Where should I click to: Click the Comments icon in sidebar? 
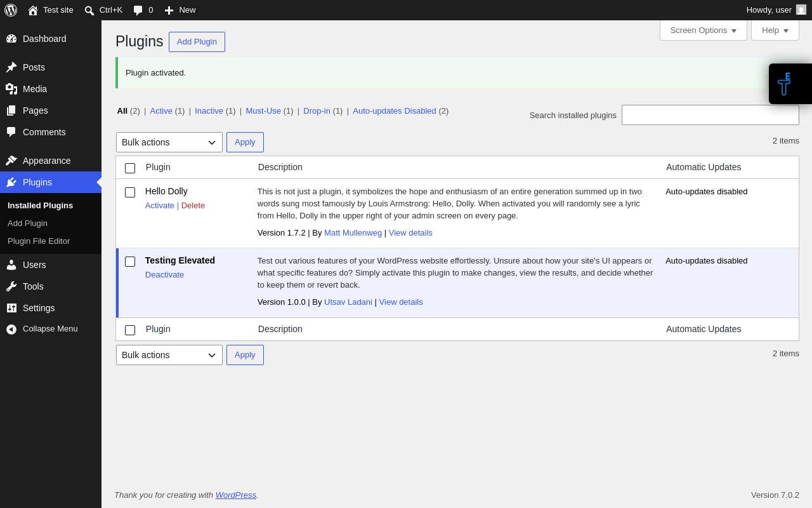[x=11, y=132]
